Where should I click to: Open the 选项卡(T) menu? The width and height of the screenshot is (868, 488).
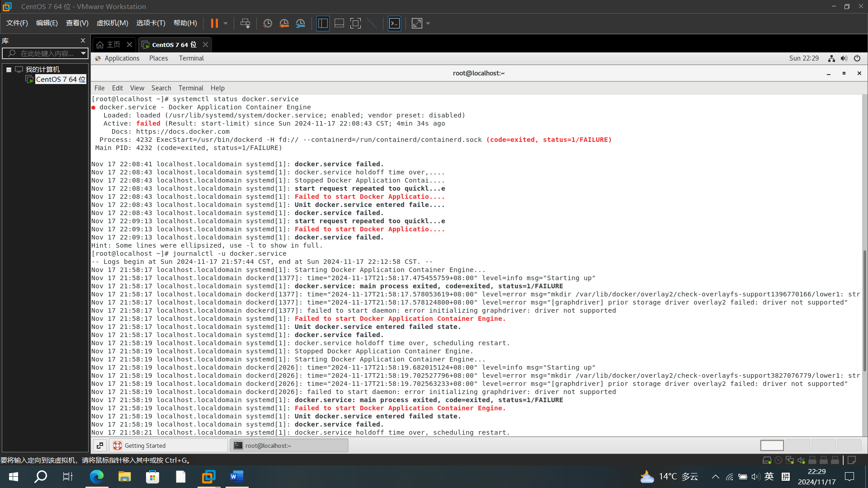(151, 23)
